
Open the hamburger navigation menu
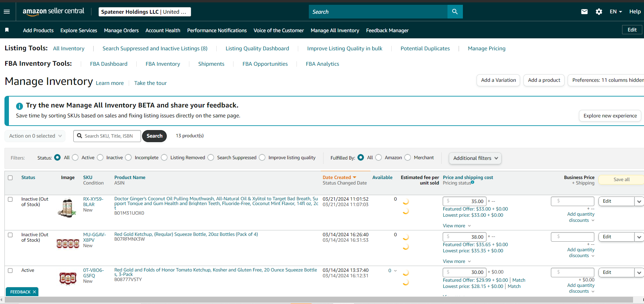click(x=7, y=12)
